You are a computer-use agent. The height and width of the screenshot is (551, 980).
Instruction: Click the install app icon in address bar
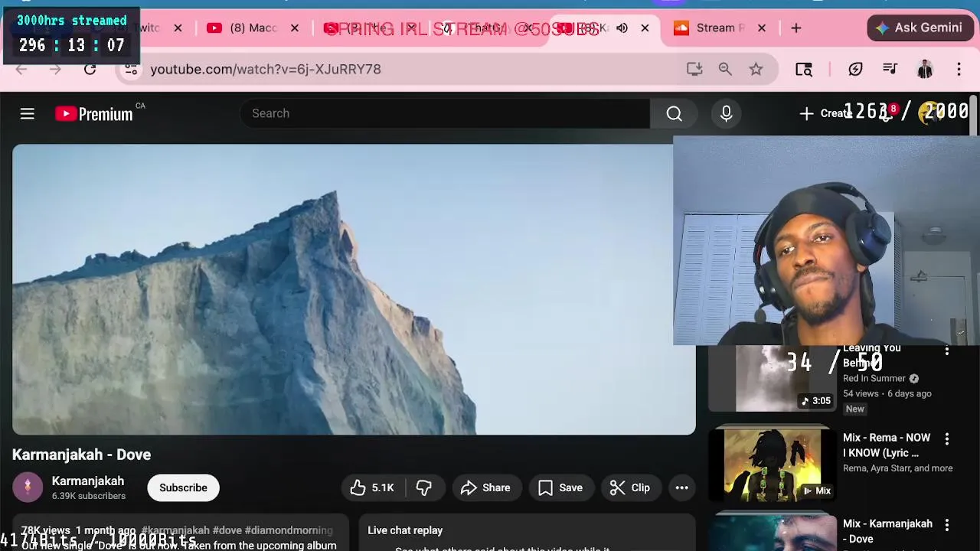coord(694,69)
